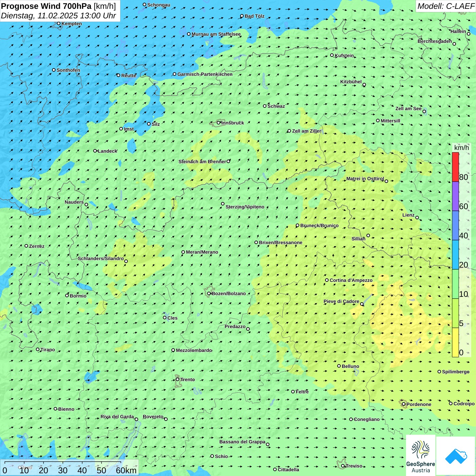Select the Lienz location dot
The image size is (476, 476).
tap(417, 218)
